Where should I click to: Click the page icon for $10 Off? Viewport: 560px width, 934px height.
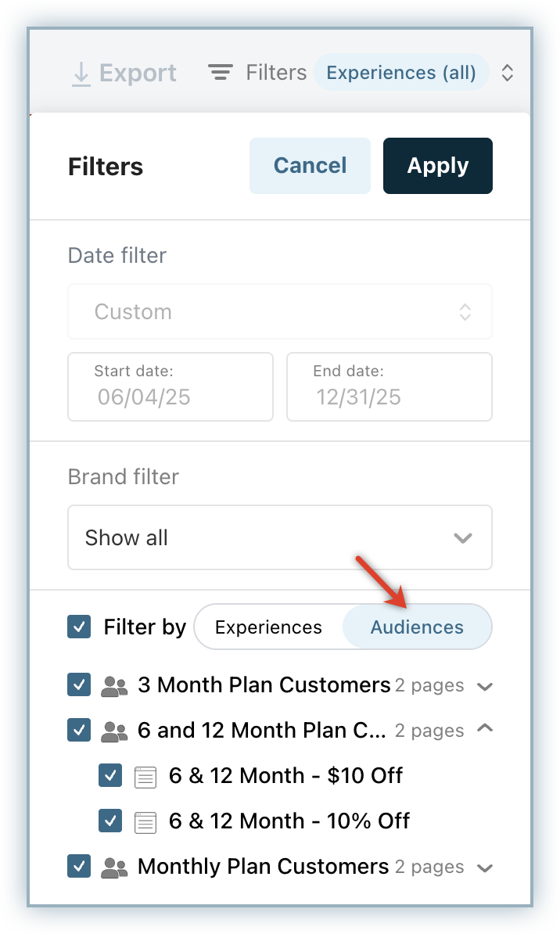pos(145,777)
